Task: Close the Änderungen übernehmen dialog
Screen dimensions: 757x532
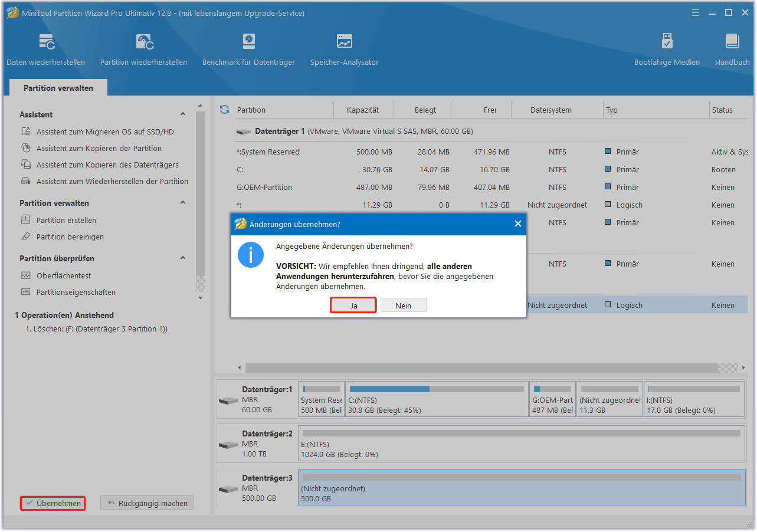Action: (x=517, y=224)
